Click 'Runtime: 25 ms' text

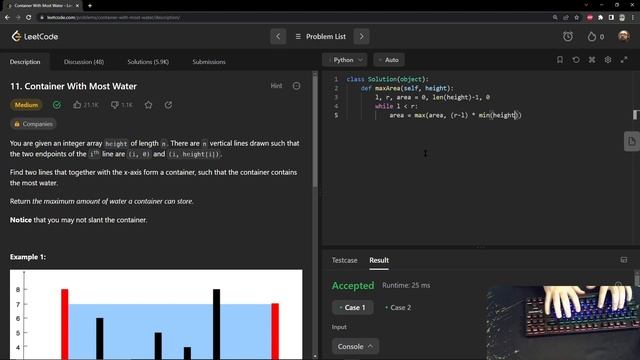406,285
